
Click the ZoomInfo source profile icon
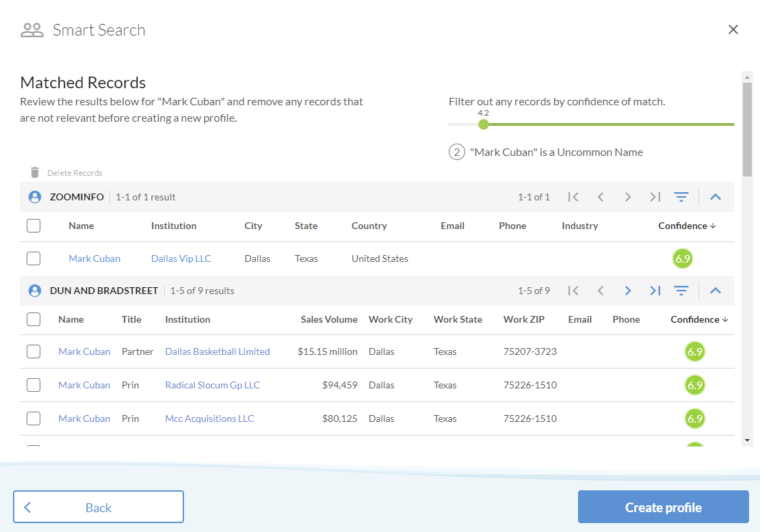click(35, 197)
